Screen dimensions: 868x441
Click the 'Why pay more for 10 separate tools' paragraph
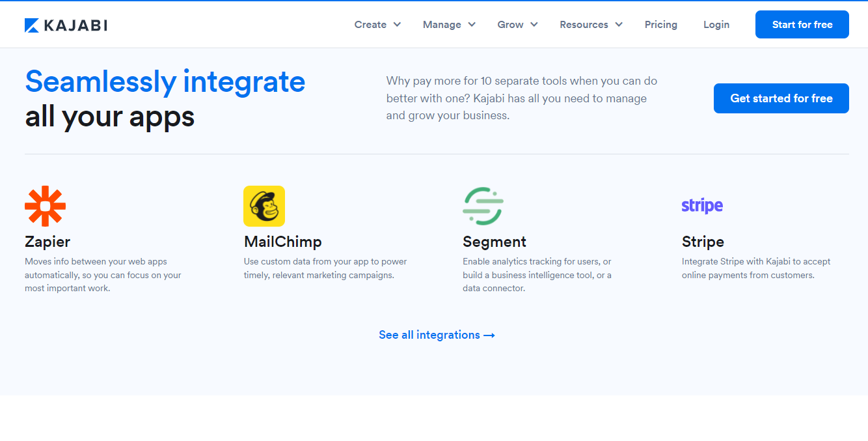click(x=522, y=98)
